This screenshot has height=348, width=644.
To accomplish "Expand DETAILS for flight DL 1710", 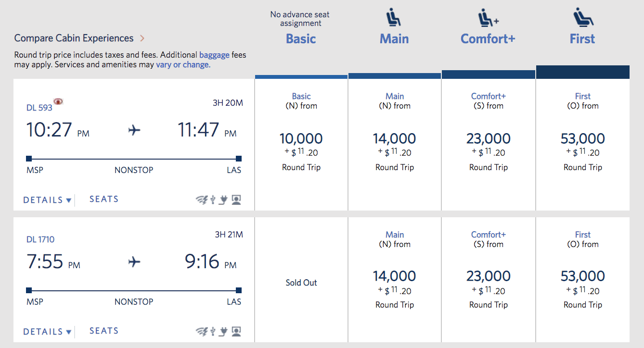I will pyautogui.click(x=47, y=331).
